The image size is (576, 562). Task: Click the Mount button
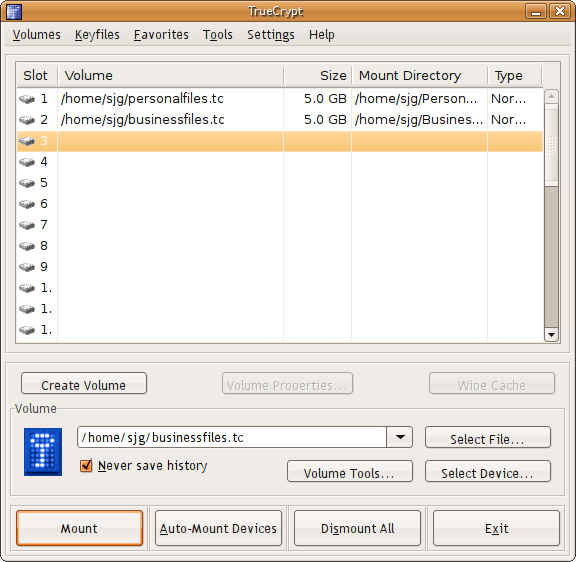(x=79, y=528)
